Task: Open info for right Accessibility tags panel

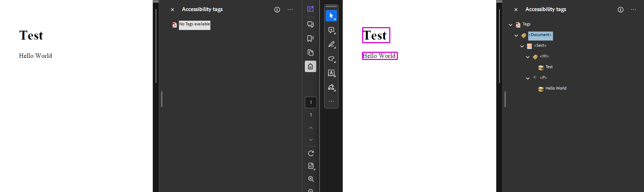Action: [x=620, y=10]
